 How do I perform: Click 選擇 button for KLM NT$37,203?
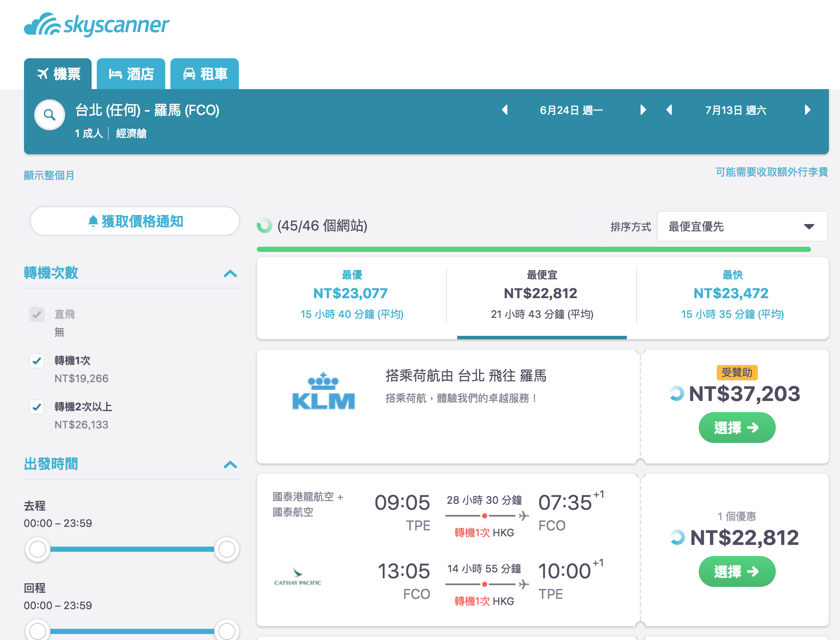tap(737, 428)
